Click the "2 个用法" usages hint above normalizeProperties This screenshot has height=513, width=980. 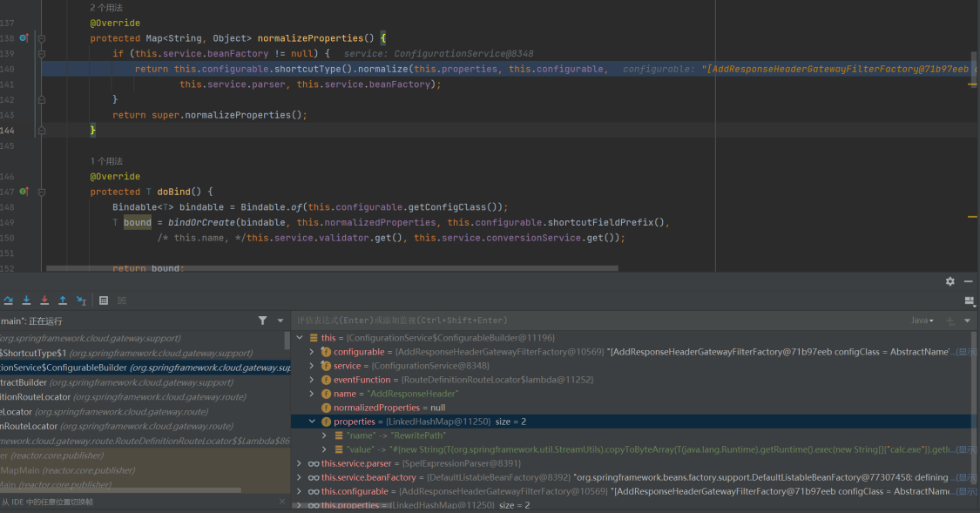[106, 8]
